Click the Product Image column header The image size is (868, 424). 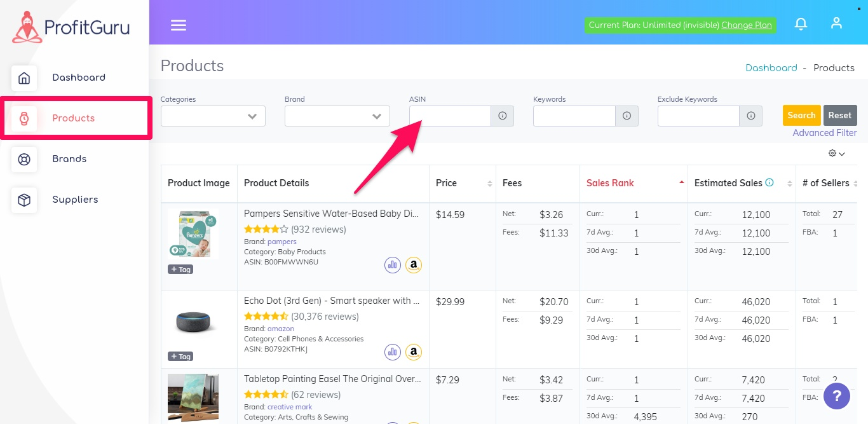(199, 183)
